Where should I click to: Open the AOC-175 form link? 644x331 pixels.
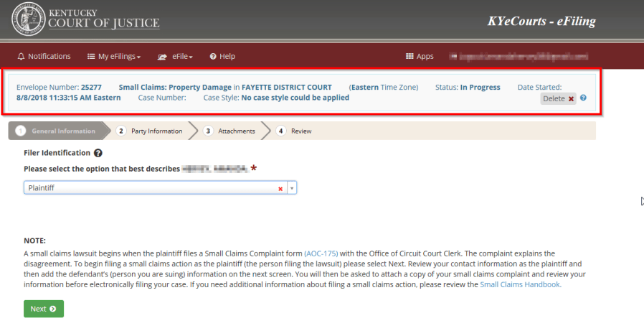pyautogui.click(x=321, y=253)
